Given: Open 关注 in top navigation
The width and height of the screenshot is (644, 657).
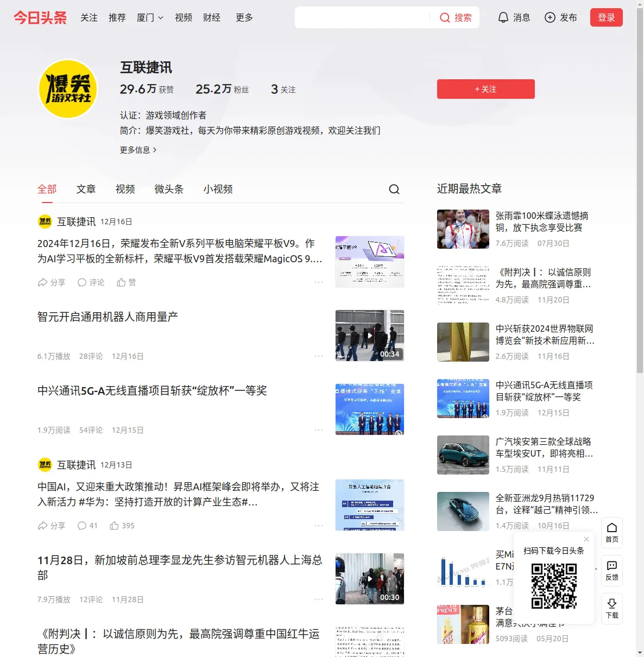Looking at the screenshot, I should coord(89,17).
